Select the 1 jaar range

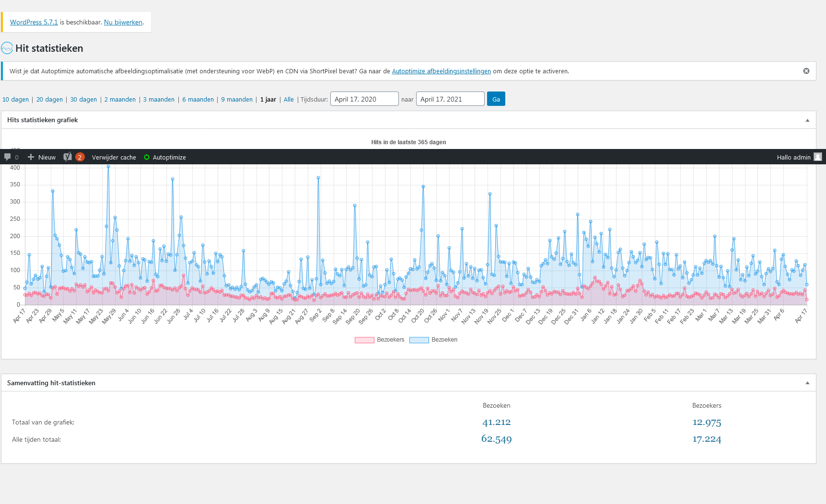268,100
